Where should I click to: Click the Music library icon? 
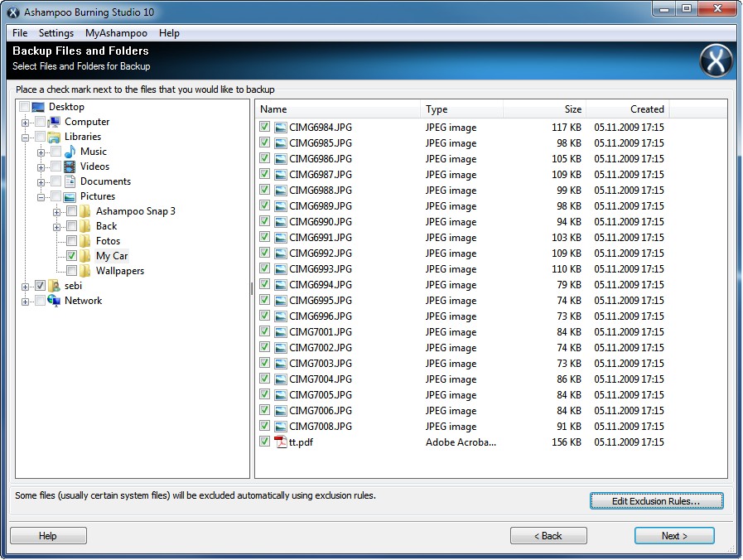click(70, 152)
